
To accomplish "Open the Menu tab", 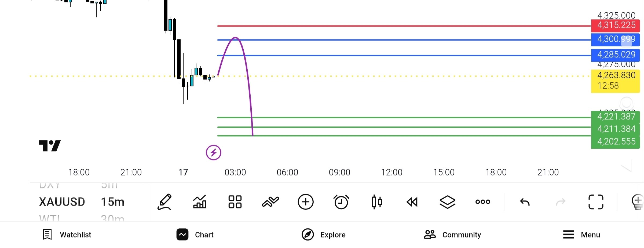I will pyautogui.click(x=581, y=235).
